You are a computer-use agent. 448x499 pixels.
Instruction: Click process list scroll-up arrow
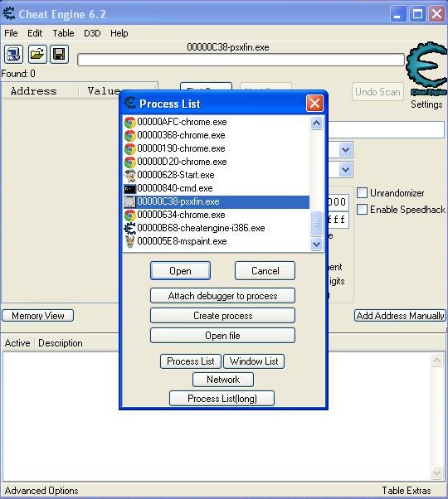(316, 123)
